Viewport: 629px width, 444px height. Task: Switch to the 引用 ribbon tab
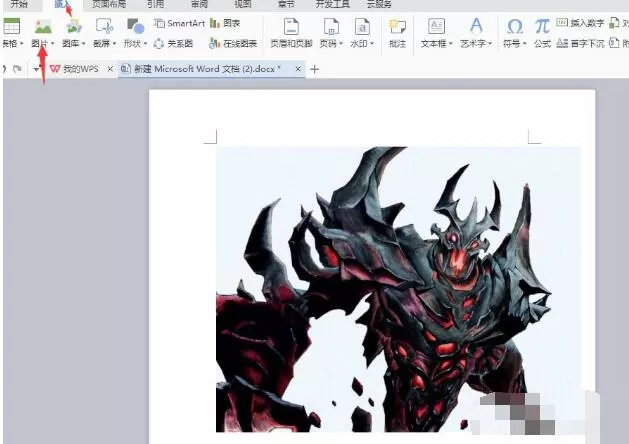point(155,4)
